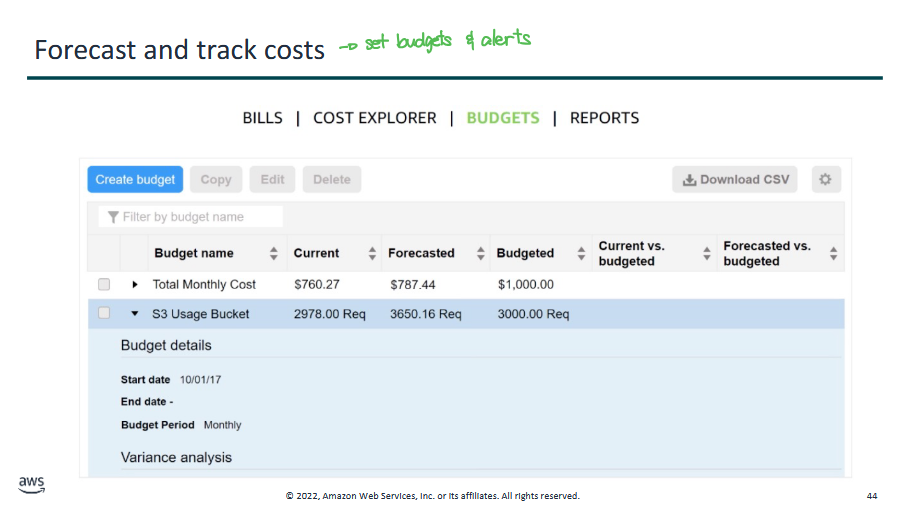Collapse the S3 Usage Bucket details
Image resolution: width=902 pixels, height=507 pixels.
pyautogui.click(x=135, y=314)
